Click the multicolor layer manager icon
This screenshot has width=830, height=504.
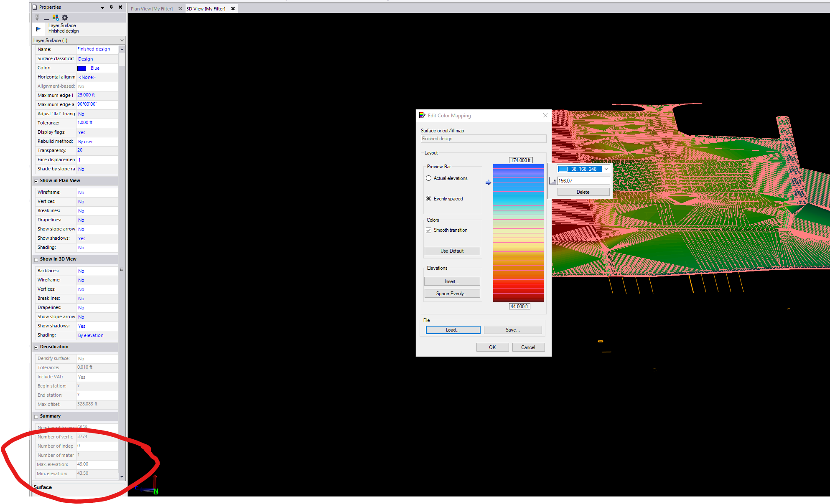[55, 18]
